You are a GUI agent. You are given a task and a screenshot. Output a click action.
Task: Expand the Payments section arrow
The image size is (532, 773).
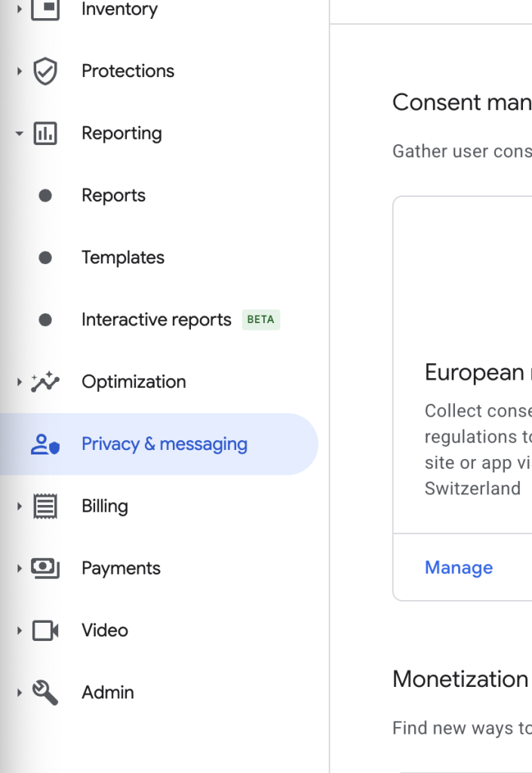pos(19,568)
